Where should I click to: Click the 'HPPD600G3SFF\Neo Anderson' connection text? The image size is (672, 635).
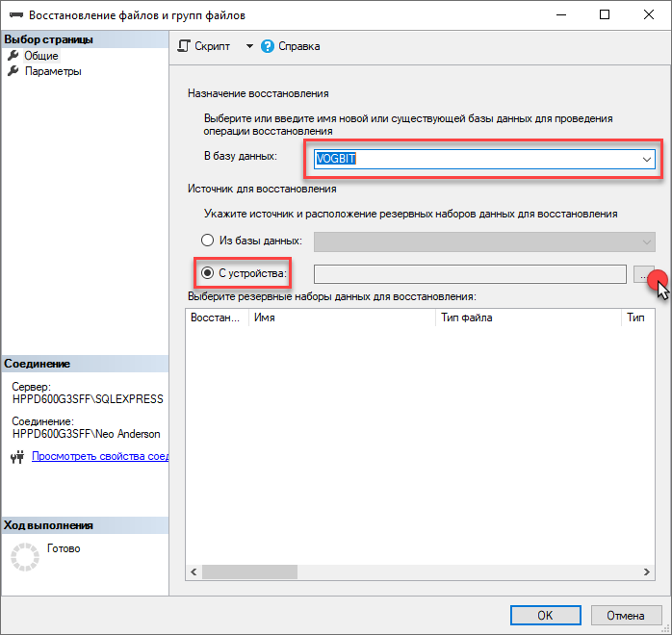[x=86, y=434]
